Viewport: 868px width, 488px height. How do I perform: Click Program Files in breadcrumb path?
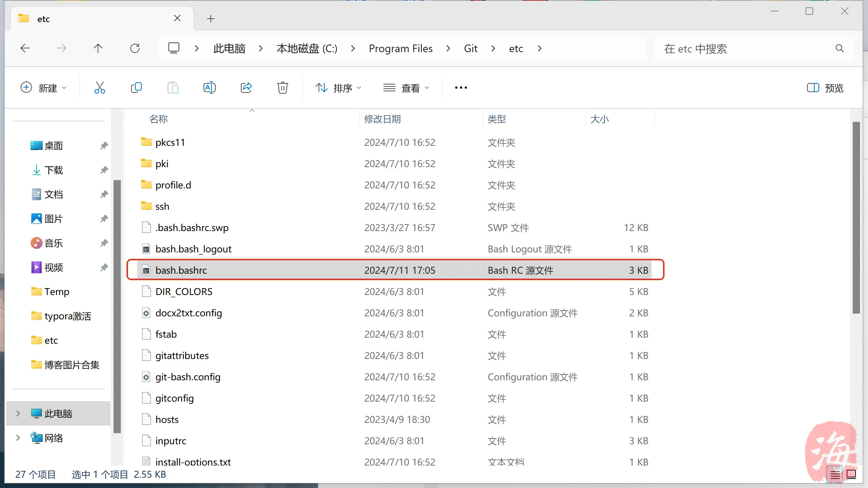[x=400, y=48]
